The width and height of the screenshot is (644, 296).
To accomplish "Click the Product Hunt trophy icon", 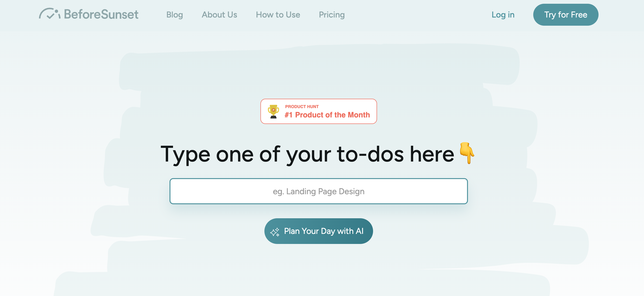I will click(x=273, y=111).
